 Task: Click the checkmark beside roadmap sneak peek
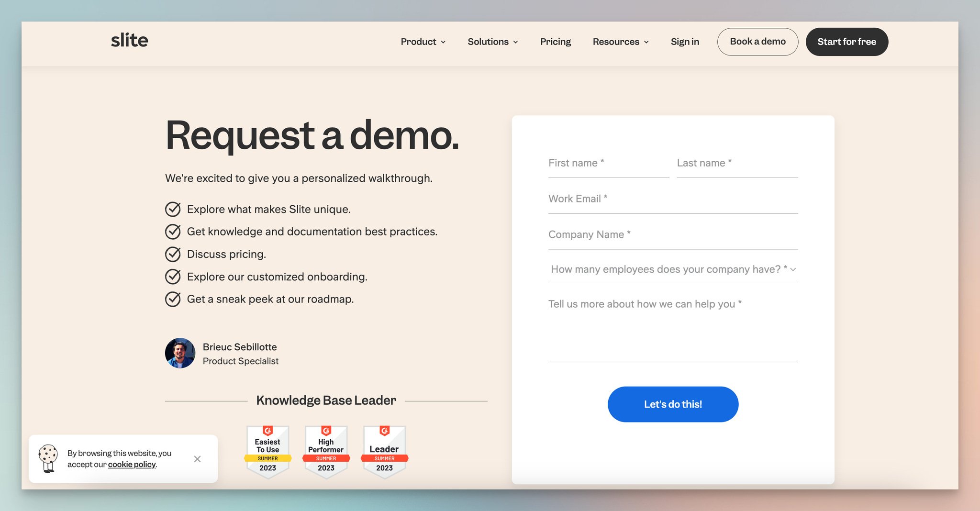pyautogui.click(x=173, y=299)
